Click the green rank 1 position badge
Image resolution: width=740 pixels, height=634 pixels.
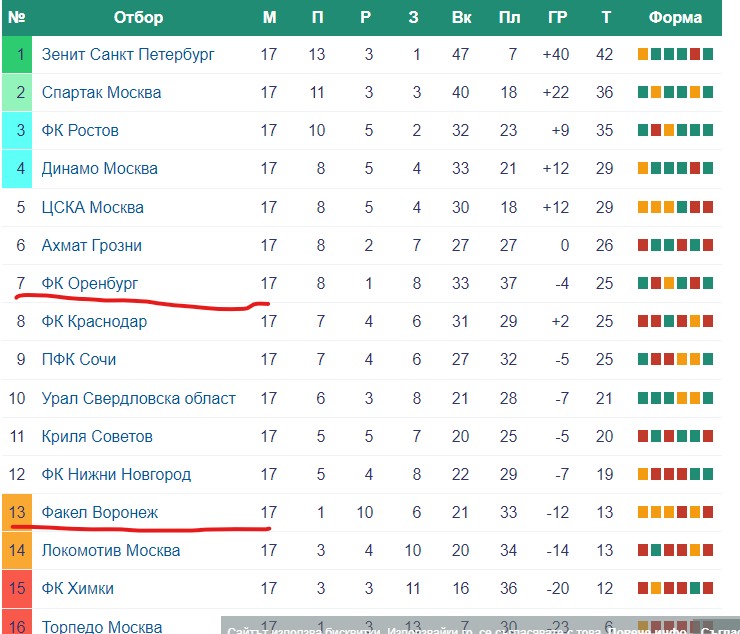(17, 55)
